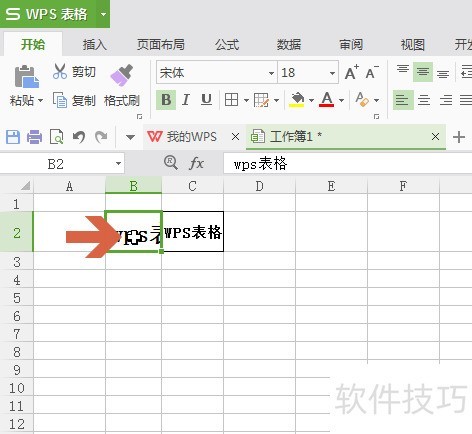Expand the Name Box dropdown

coord(118,164)
